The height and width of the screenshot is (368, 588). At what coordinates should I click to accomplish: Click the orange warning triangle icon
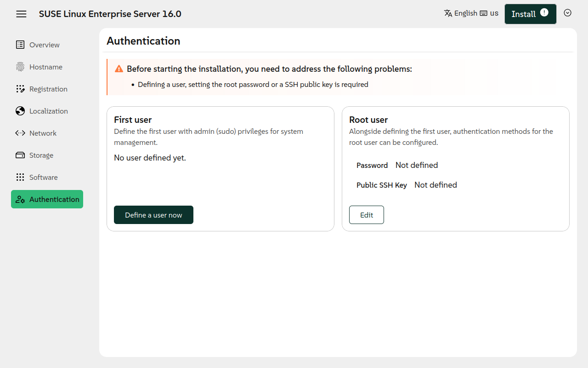119,69
